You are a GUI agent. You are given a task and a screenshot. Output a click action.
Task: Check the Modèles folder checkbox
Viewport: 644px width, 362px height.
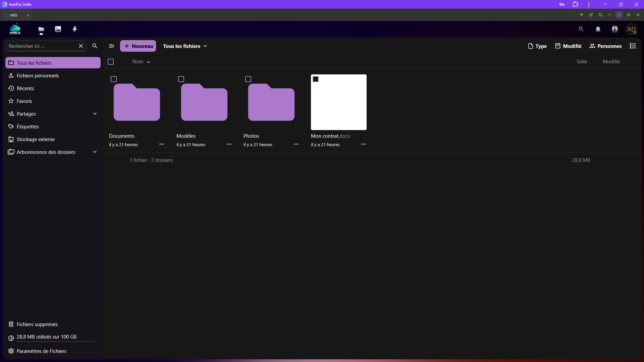tap(181, 79)
